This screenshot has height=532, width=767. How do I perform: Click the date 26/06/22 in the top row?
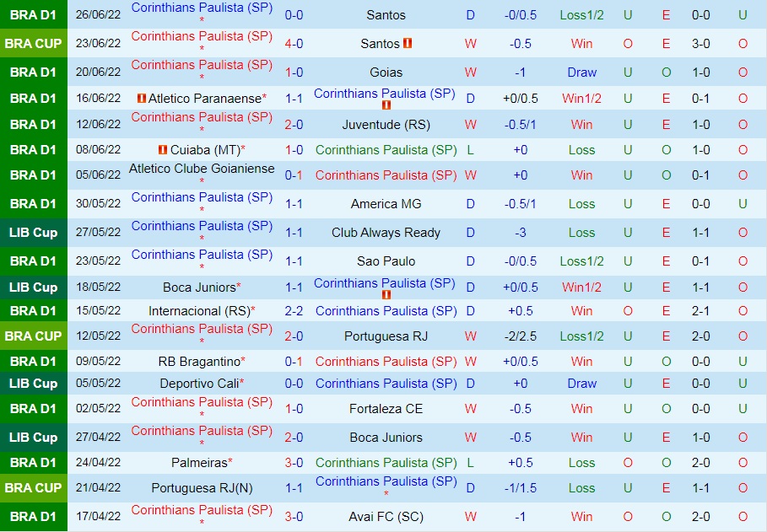point(98,14)
